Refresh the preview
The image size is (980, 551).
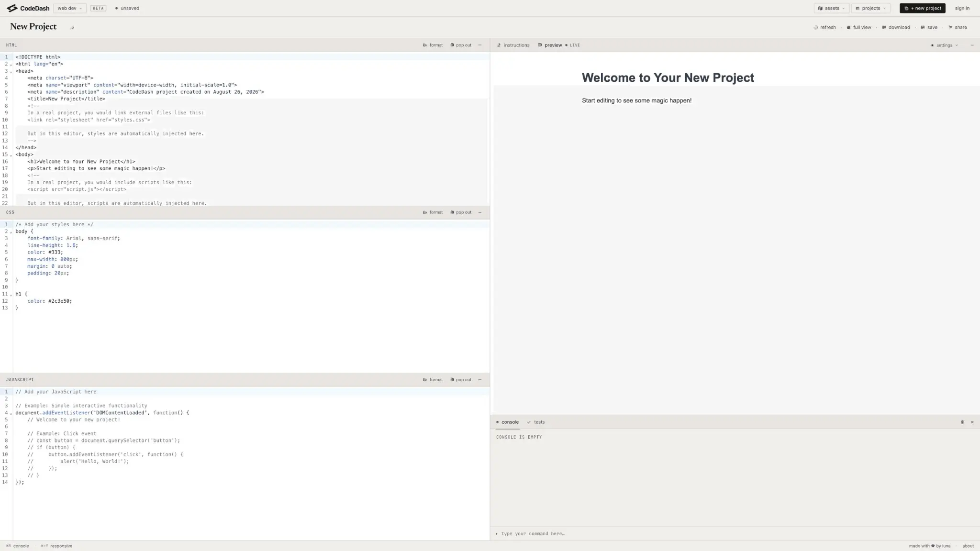[x=824, y=27]
